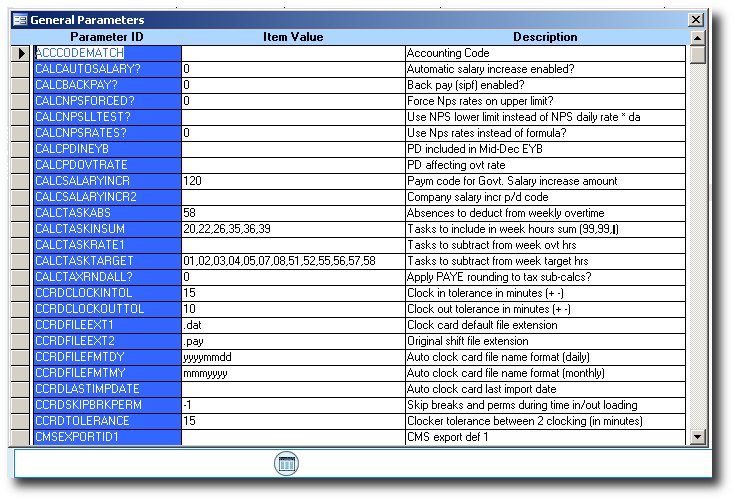Click the Parameter ID column header
This screenshot has height=501, width=735.
pyautogui.click(x=107, y=37)
